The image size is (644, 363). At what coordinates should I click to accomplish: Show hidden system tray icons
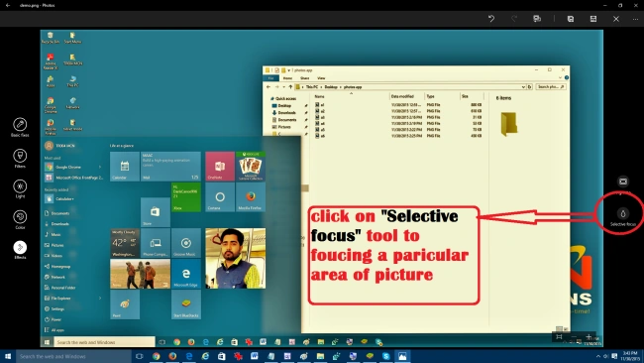click(x=598, y=356)
